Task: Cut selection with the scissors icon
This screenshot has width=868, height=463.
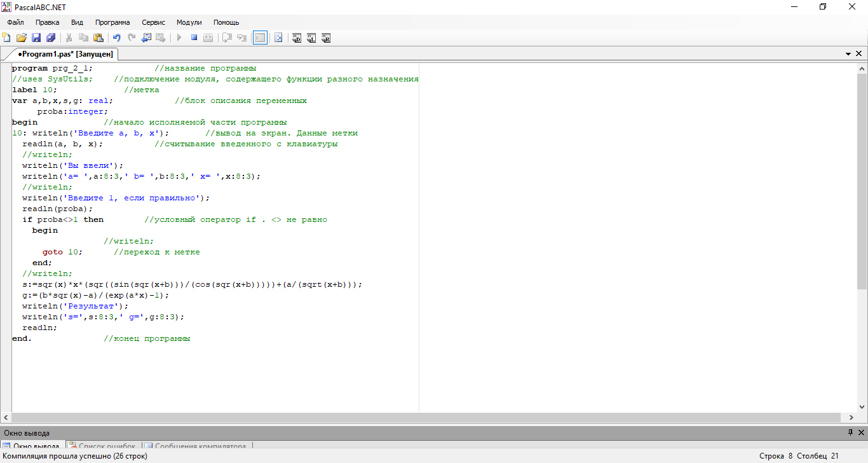Action: tap(69, 38)
